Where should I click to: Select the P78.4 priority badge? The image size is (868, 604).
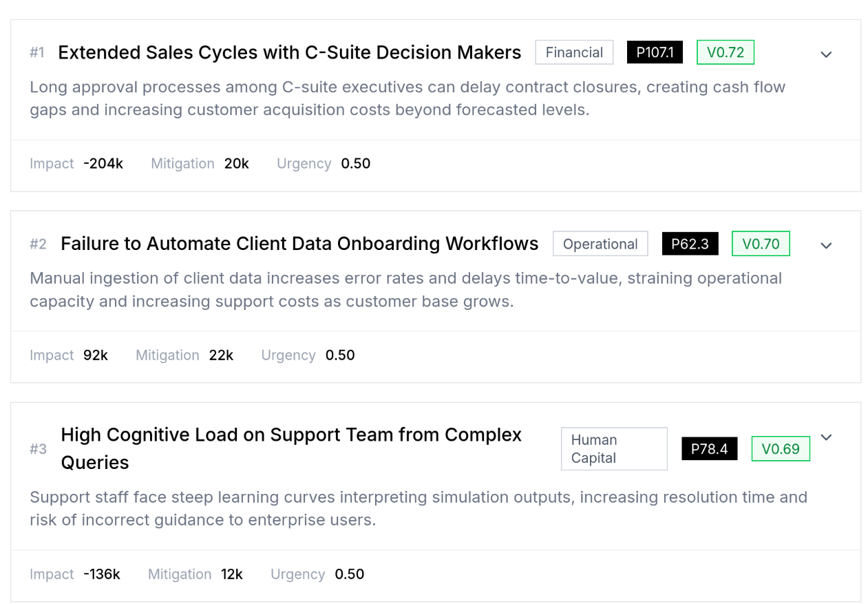(709, 449)
